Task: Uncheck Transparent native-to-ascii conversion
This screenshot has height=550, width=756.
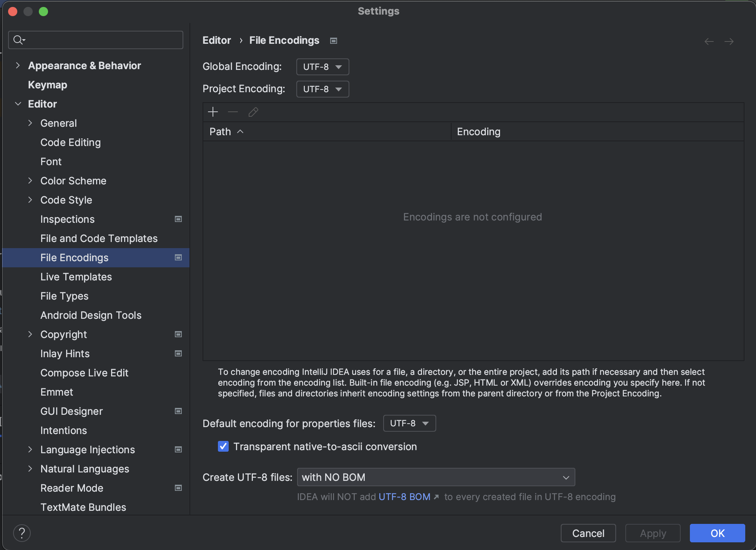Action: coord(223,446)
